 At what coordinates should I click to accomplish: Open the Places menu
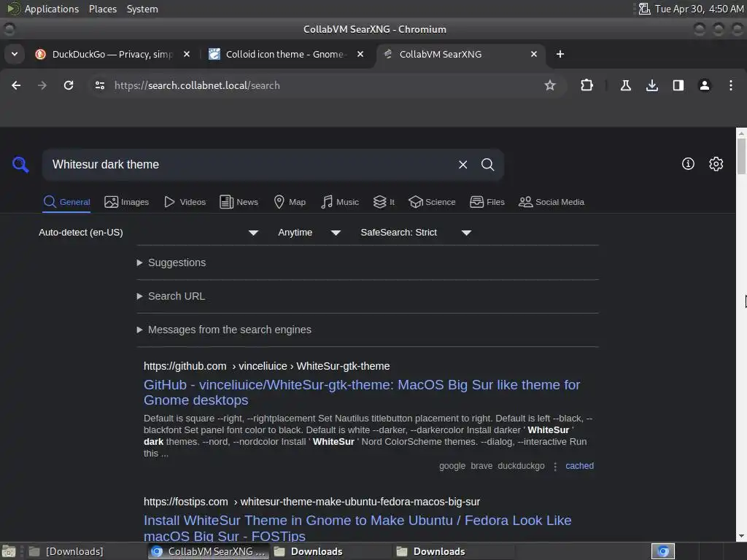click(103, 9)
